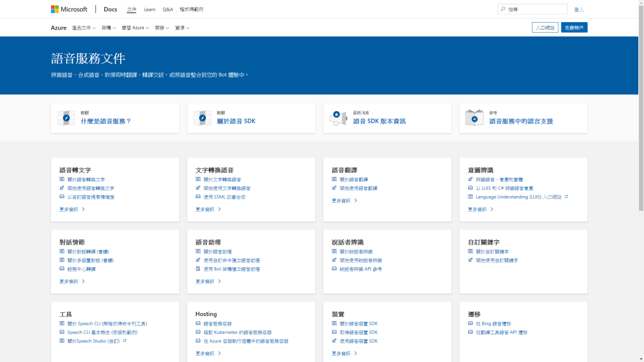Viewport: 644px width, 362px height.
Task: Open the 開發 dropdown menu
Action: point(162,28)
